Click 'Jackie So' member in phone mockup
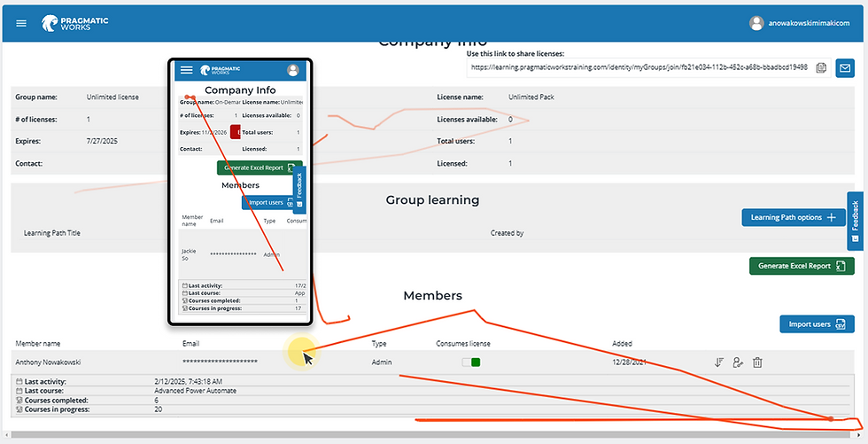The width and height of the screenshot is (868, 444). 189,253
